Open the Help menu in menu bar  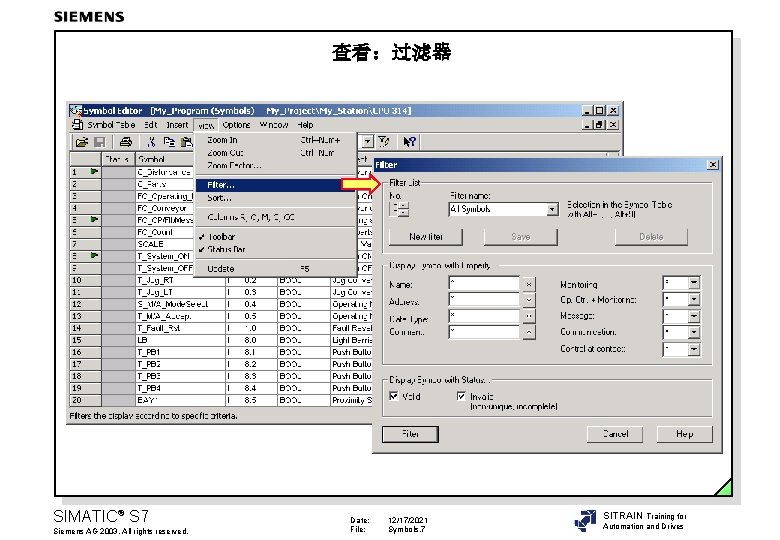305,125
